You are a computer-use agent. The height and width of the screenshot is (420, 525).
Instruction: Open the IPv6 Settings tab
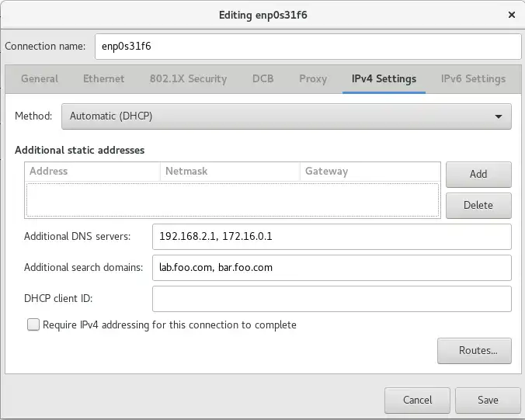tap(473, 78)
